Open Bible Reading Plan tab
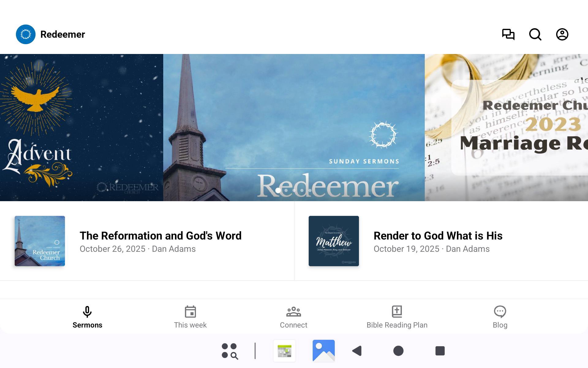Image resolution: width=588 pixels, height=368 pixels. (x=397, y=317)
